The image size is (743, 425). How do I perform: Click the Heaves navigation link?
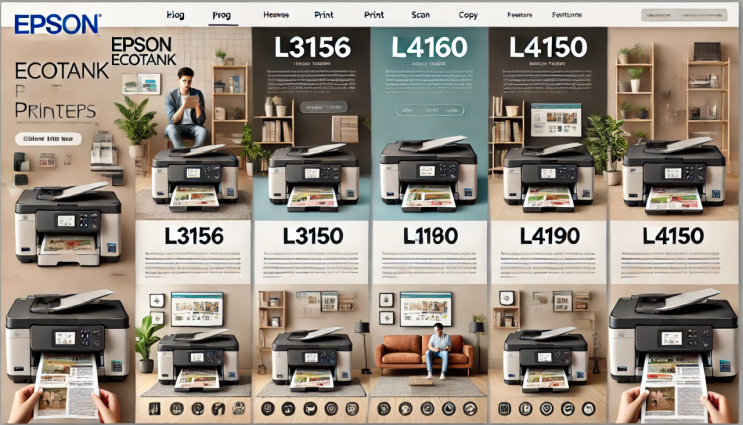(x=276, y=15)
